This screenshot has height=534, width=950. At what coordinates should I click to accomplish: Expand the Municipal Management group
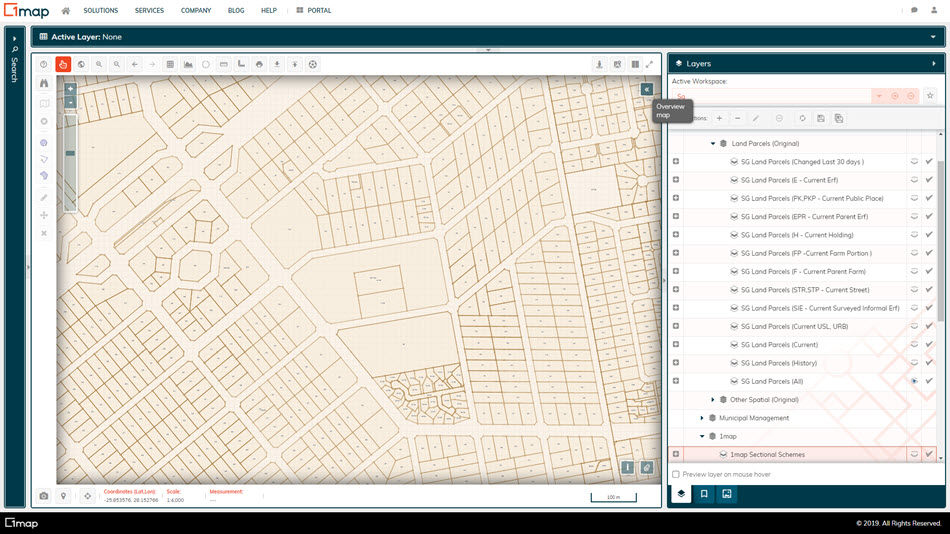702,418
